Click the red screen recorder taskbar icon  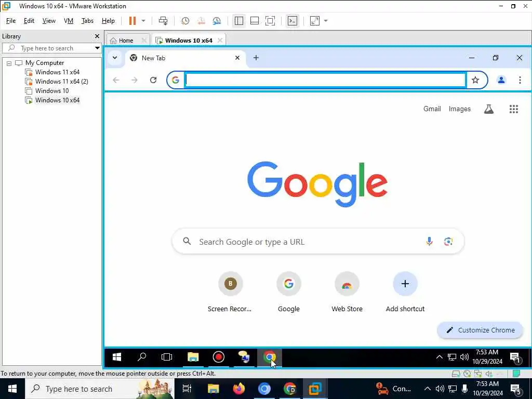click(x=219, y=357)
